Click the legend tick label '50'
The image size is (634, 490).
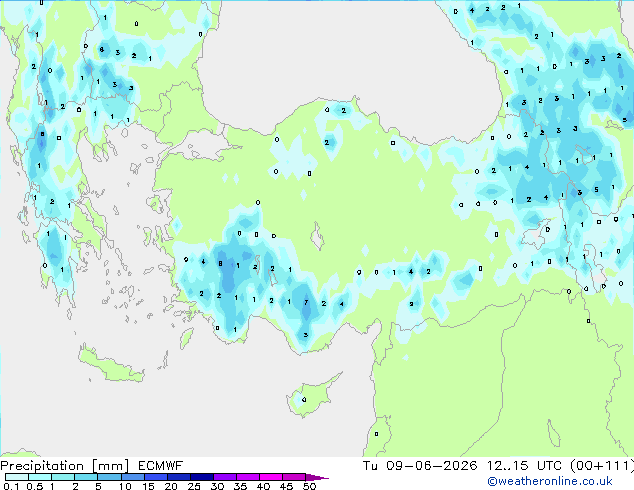pos(310,486)
